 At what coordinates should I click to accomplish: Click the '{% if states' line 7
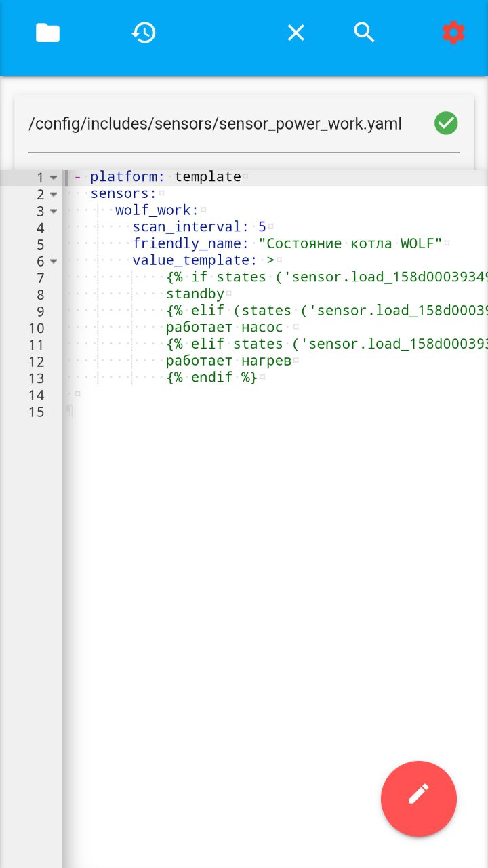tap(327, 277)
